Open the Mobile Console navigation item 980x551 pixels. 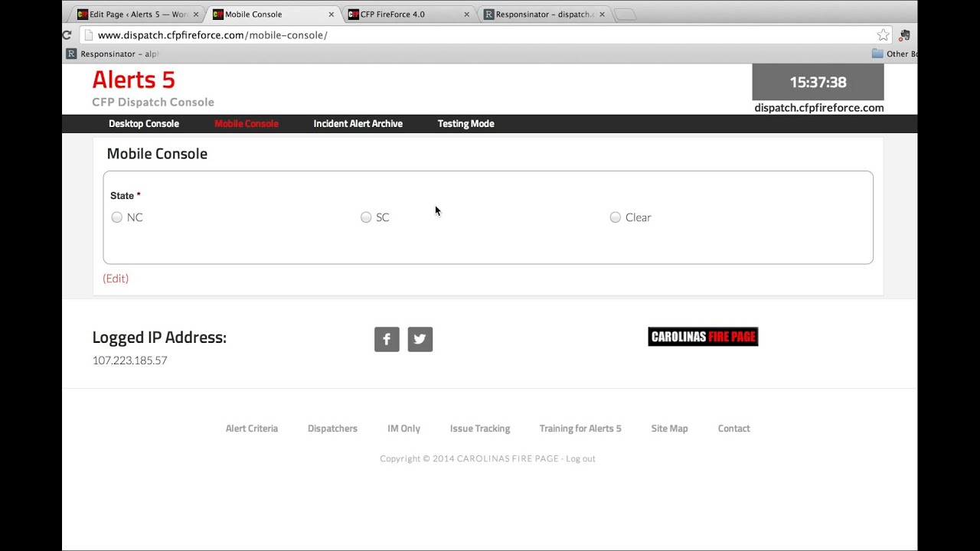coord(247,124)
